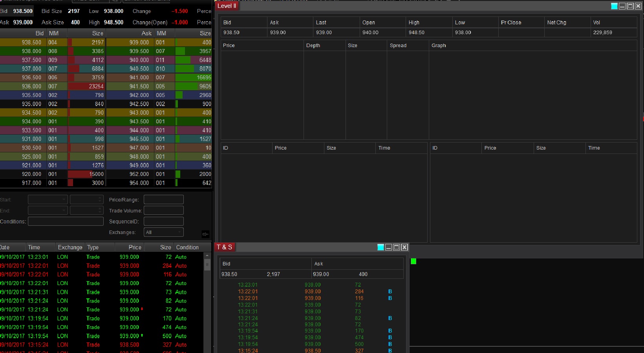Click the High value 948.50 in Level II
Screen dimensions: 644x353
(416, 33)
